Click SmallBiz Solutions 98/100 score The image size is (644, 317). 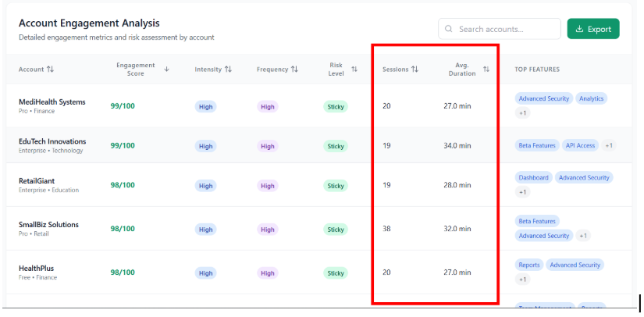[x=123, y=229]
